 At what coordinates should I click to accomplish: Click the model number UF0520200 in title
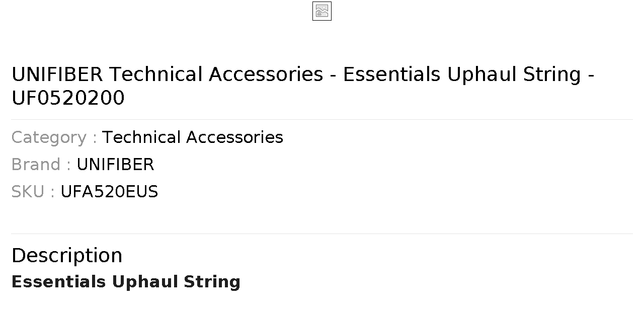tap(68, 98)
